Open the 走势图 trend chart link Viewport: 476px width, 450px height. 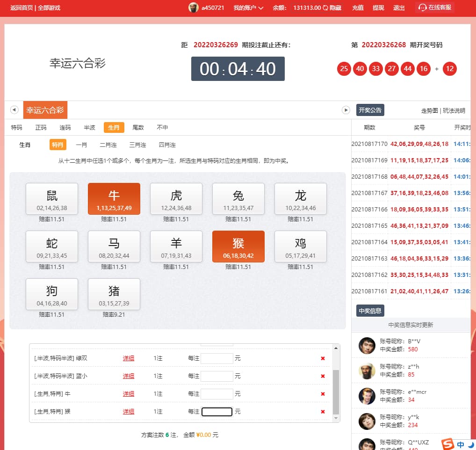coord(429,111)
